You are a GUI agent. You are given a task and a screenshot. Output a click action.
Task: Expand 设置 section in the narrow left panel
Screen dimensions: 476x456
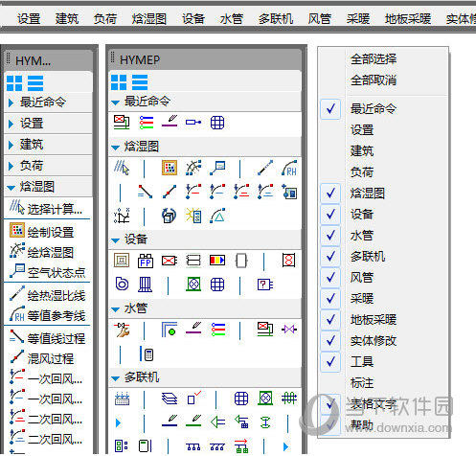[48, 124]
